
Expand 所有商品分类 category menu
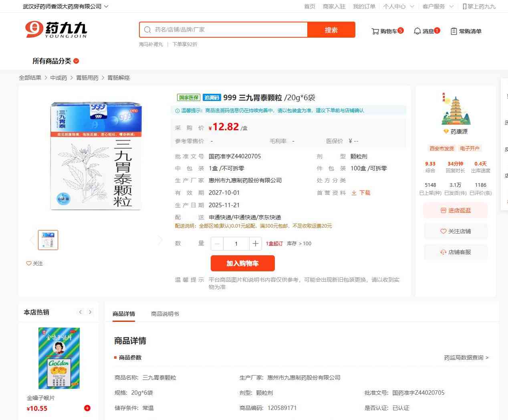coord(56,61)
